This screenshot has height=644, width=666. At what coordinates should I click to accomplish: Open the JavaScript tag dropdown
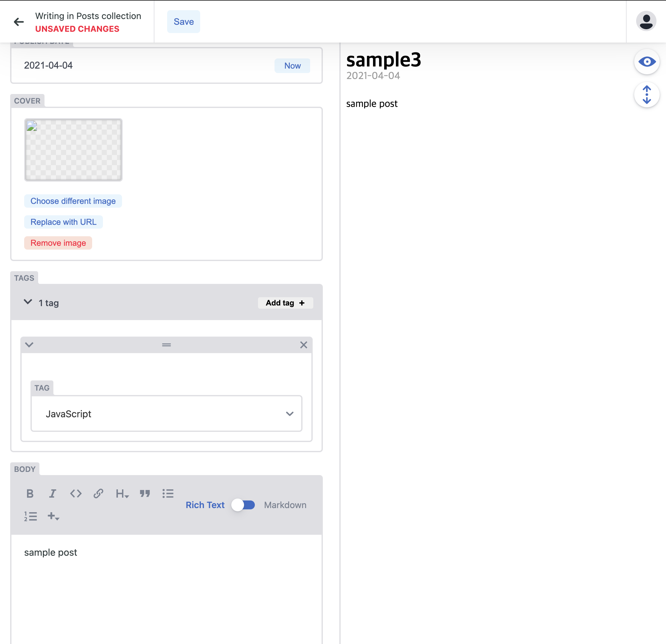point(166,414)
